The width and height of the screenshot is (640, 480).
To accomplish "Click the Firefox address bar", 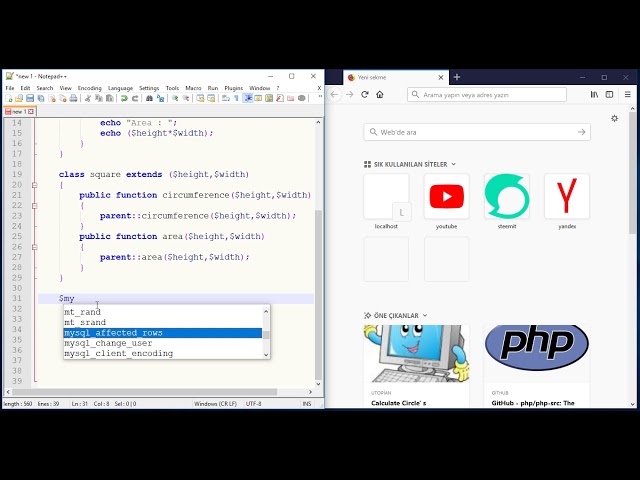I will [x=487, y=95].
